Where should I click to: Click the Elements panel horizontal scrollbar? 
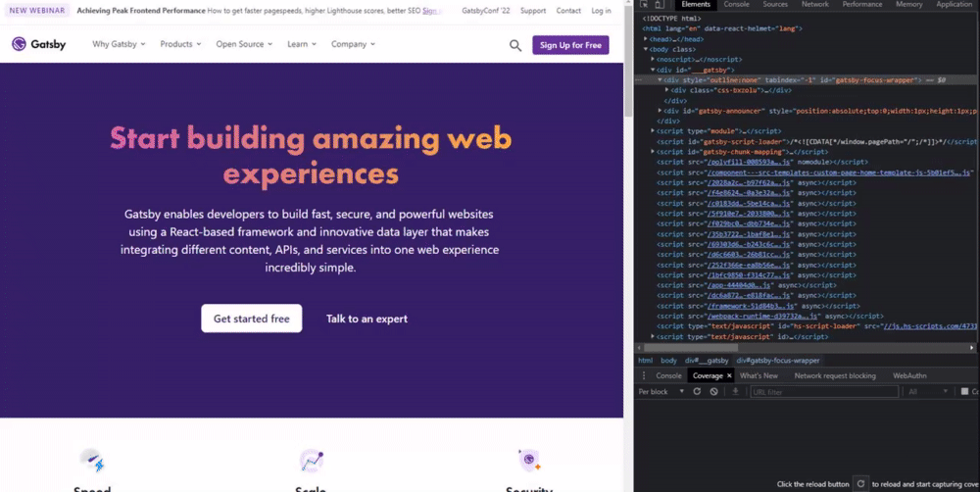coord(691,348)
